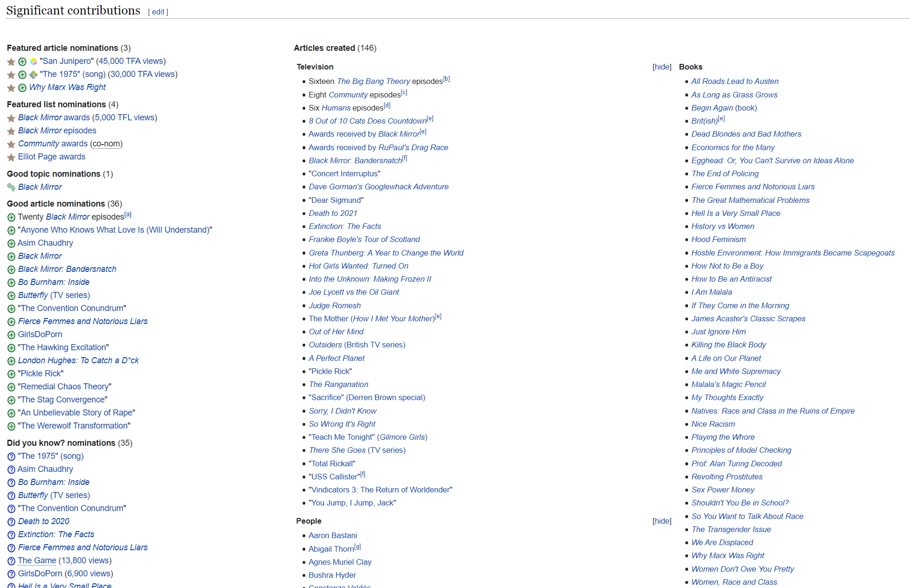
Task: Open footnote [c] after Community episodes
Action: click(x=404, y=92)
